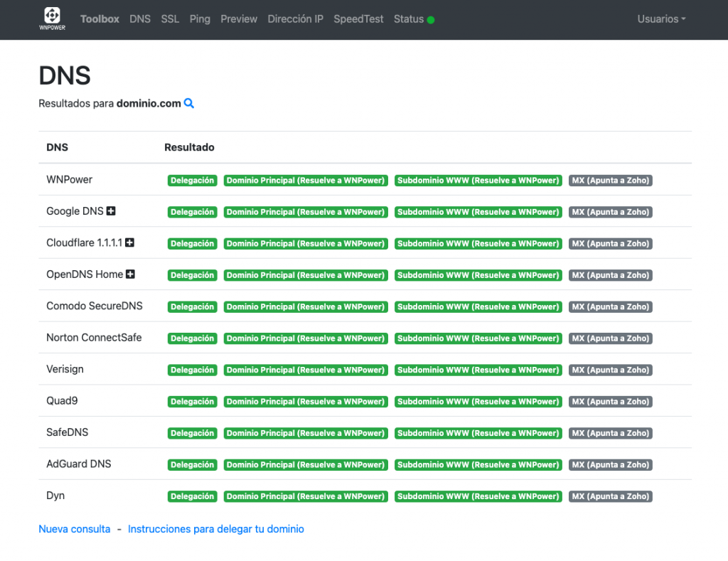Click Delegación badge in Dyn row
The width and height of the screenshot is (728, 561).
coord(192,496)
